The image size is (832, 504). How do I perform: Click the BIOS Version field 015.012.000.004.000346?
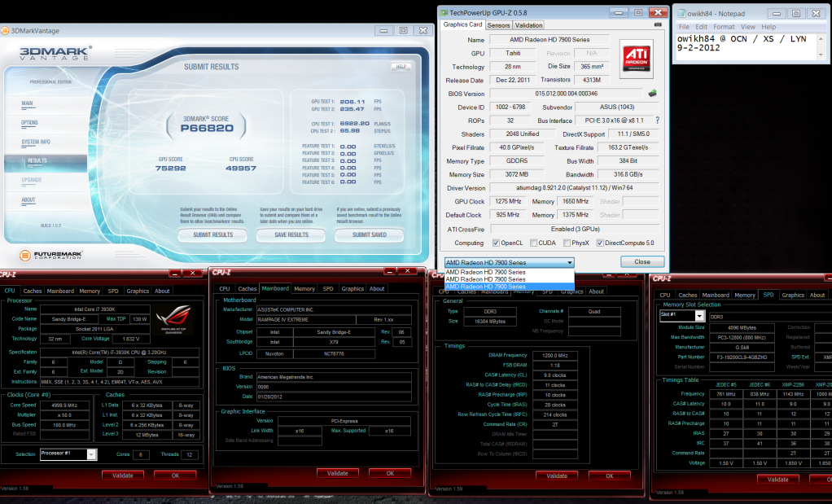pos(566,94)
